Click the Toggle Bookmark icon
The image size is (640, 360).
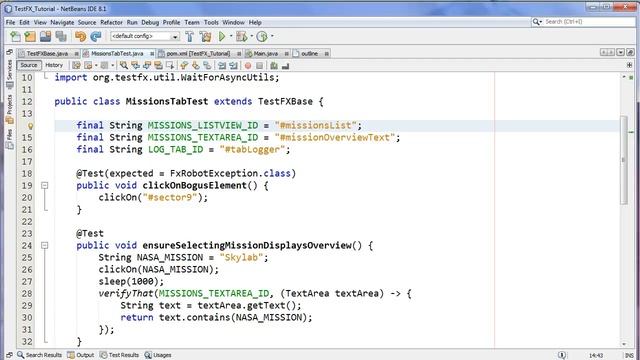tap(207, 65)
